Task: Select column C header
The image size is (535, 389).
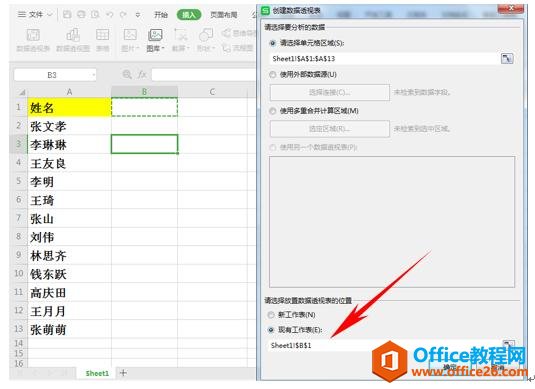Action: [212, 92]
